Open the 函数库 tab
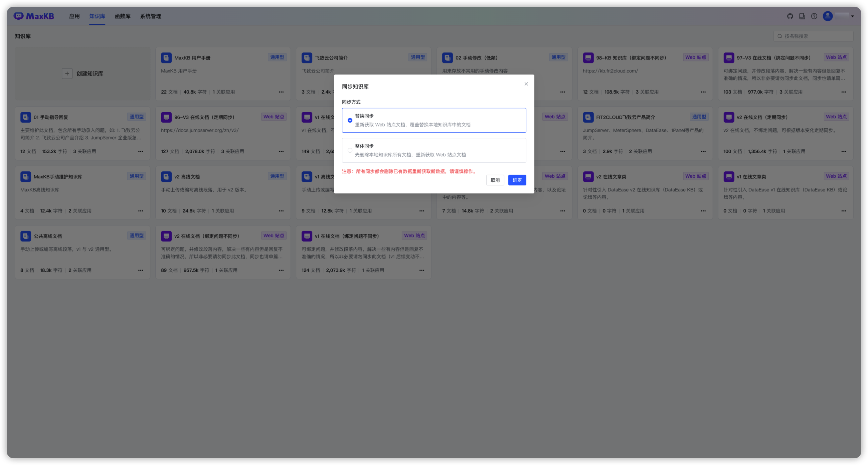Viewport: 868px width, 465px height. point(122,16)
